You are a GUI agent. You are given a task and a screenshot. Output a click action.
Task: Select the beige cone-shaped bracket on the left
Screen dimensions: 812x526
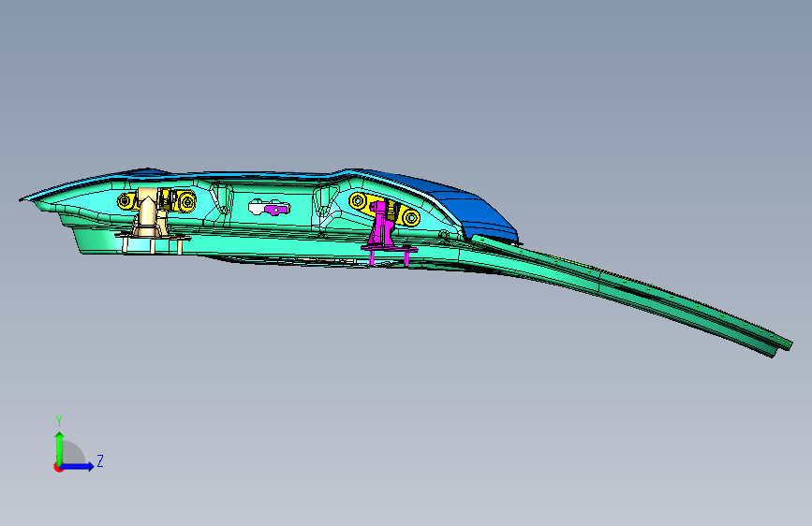point(148,218)
